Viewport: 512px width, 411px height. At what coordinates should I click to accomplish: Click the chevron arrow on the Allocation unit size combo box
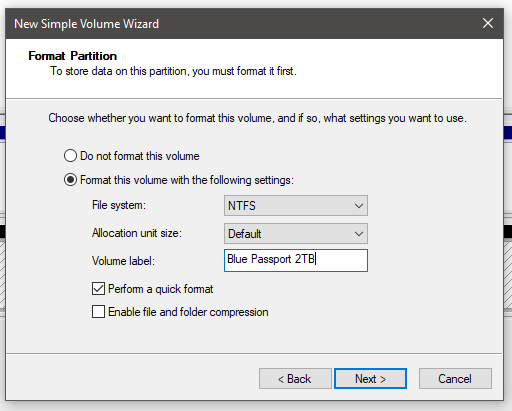[359, 234]
